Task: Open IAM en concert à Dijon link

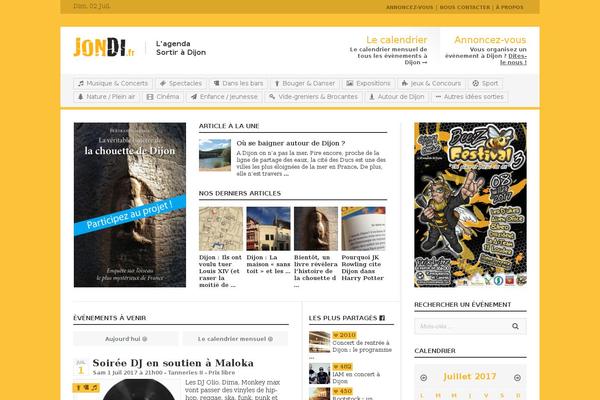Action: pyautogui.click(x=356, y=378)
